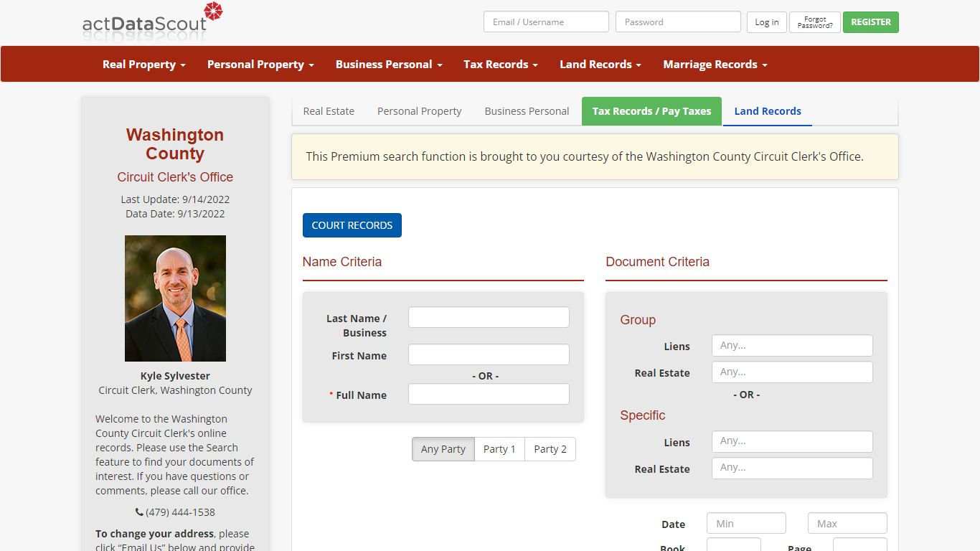Open the Group Real Estate selector
980x551 pixels.
[x=792, y=372]
